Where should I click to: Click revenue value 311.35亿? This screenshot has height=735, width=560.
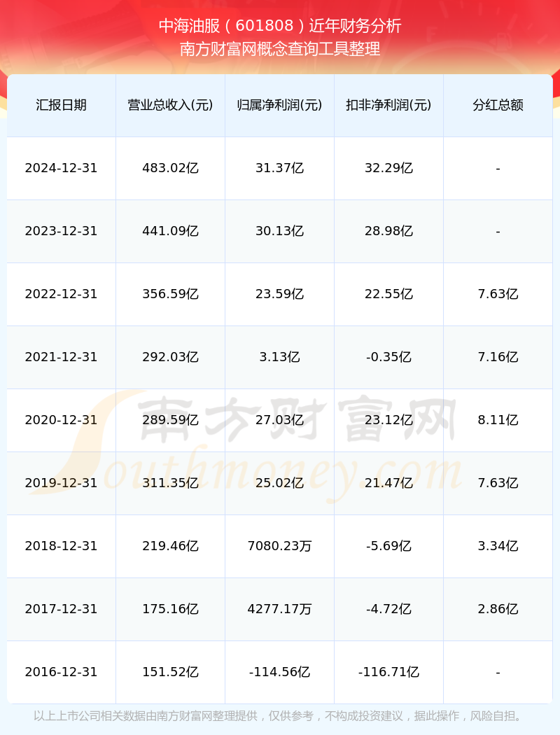171,483
